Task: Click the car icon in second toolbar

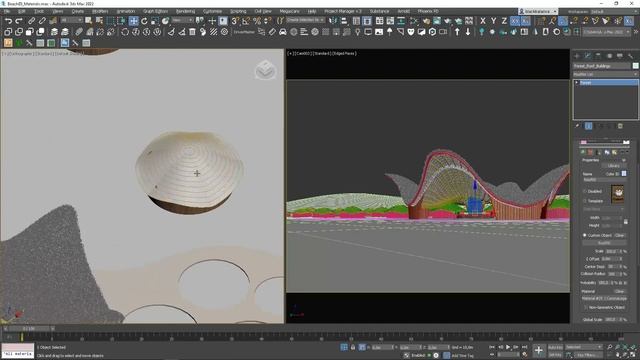Action: tap(283, 32)
